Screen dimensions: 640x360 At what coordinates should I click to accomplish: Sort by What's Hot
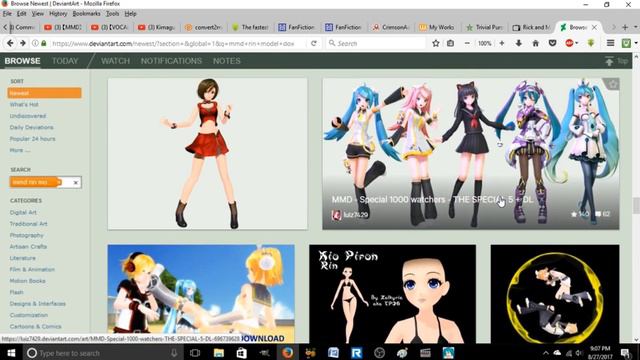[x=24, y=104]
